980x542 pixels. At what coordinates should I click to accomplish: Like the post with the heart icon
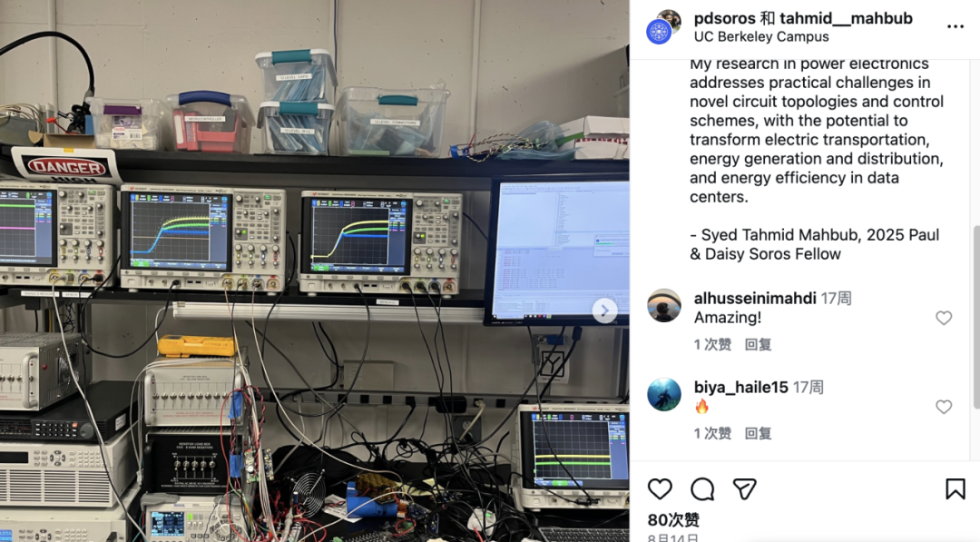660,488
